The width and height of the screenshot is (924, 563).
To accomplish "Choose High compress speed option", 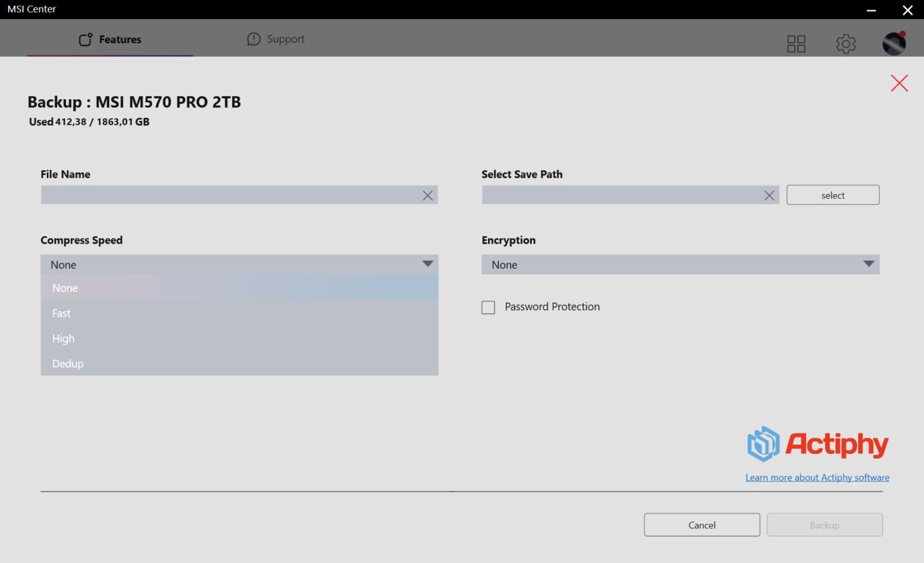I will (64, 339).
